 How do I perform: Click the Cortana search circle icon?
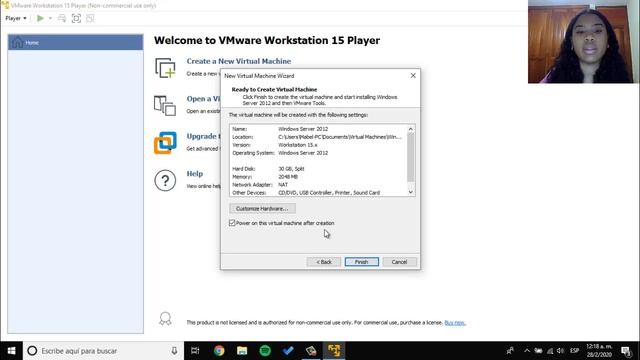(32, 351)
